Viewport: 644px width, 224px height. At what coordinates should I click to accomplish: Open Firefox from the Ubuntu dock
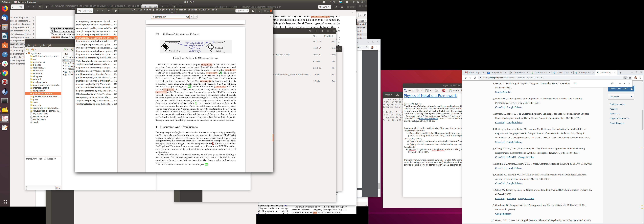point(5,8)
